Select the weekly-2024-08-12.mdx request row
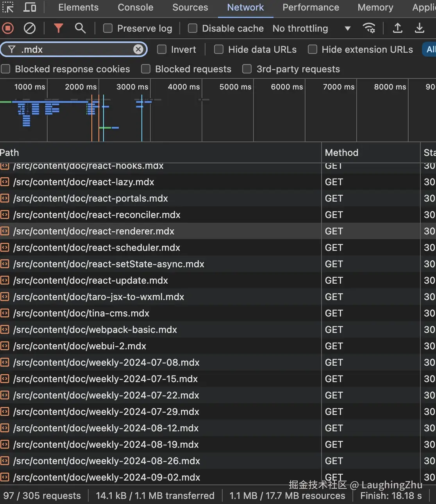 (218, 428)
